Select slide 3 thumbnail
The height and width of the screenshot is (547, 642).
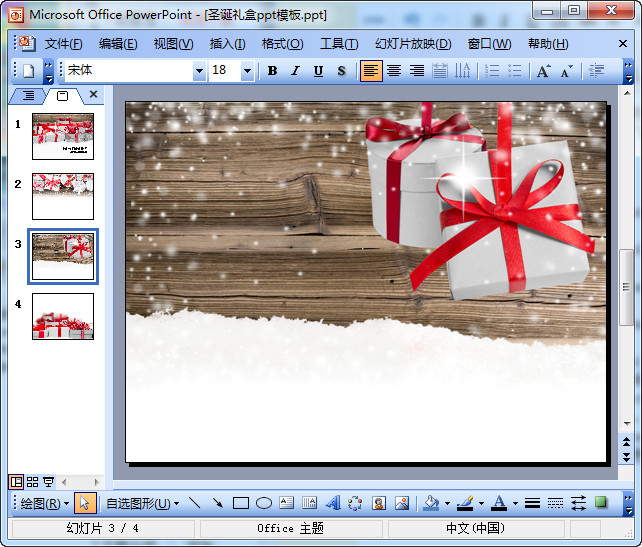[x=63, y=256]
